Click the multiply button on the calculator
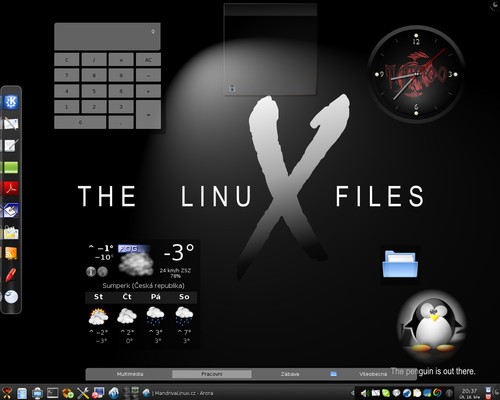Viewport: 500px width, 400px height. coord(121,60)
